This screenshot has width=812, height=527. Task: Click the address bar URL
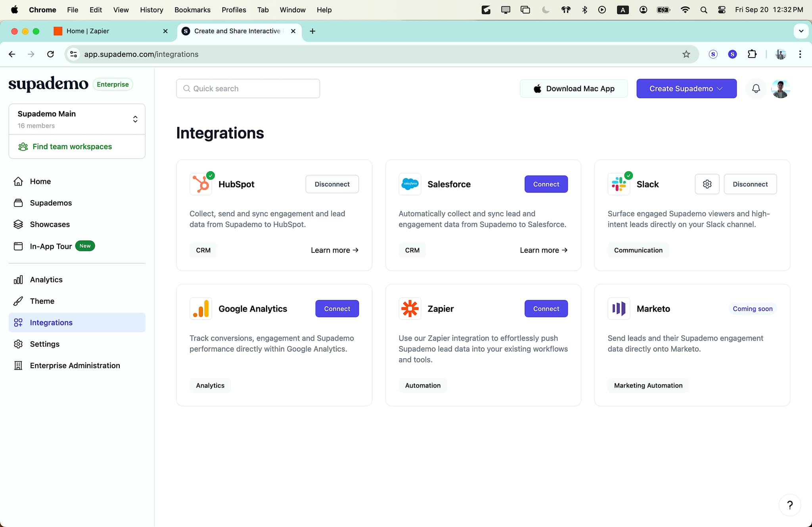(141, 54)
